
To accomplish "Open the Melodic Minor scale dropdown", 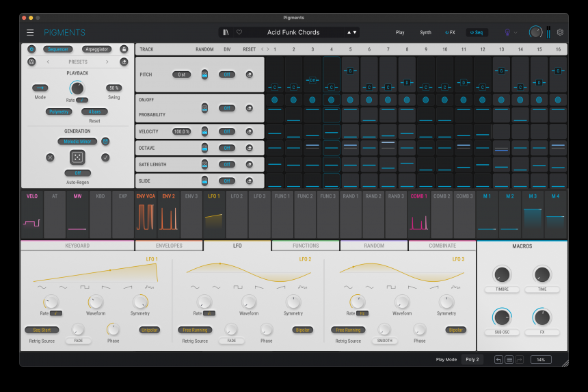I will point(77,142).
